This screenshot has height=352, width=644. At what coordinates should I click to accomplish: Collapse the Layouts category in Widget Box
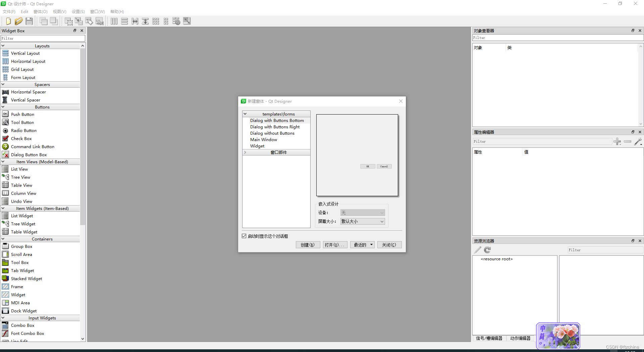tap(3, 46)
